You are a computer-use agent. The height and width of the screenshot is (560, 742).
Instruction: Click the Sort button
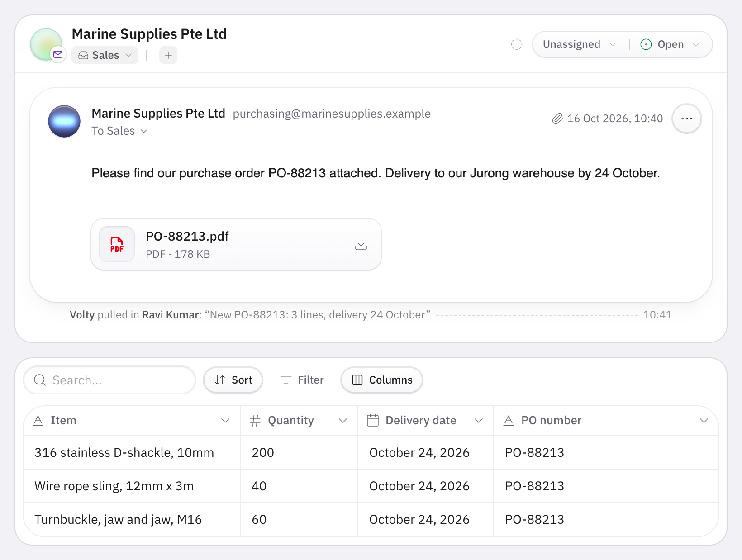tap(233, 380)
